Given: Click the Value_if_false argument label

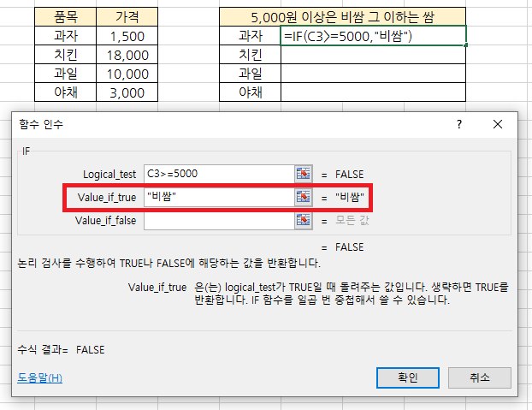Looking at the screenshot, I should 105,221.
